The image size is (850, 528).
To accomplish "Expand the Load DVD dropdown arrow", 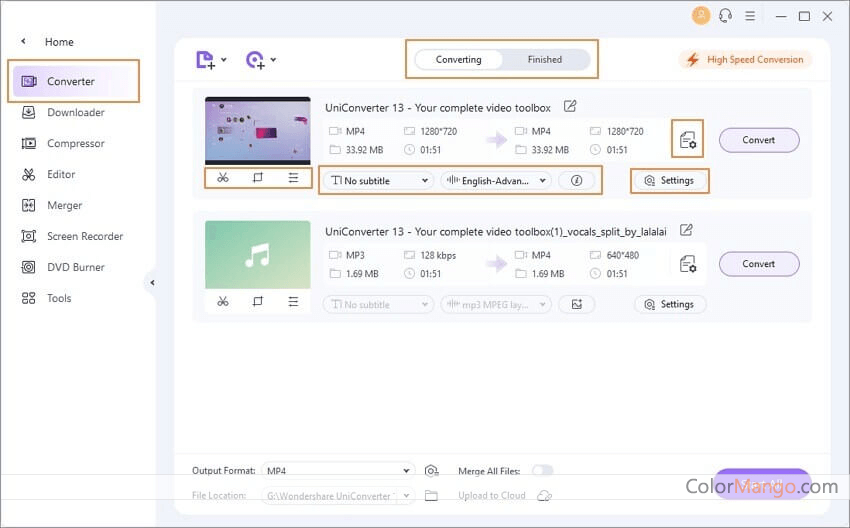I will (x=273, y=60).
